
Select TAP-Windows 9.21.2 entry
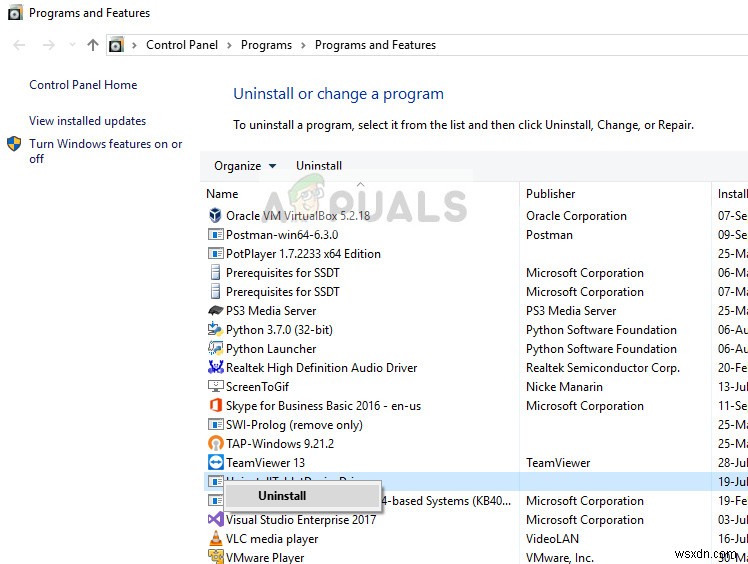pos(280,444)
